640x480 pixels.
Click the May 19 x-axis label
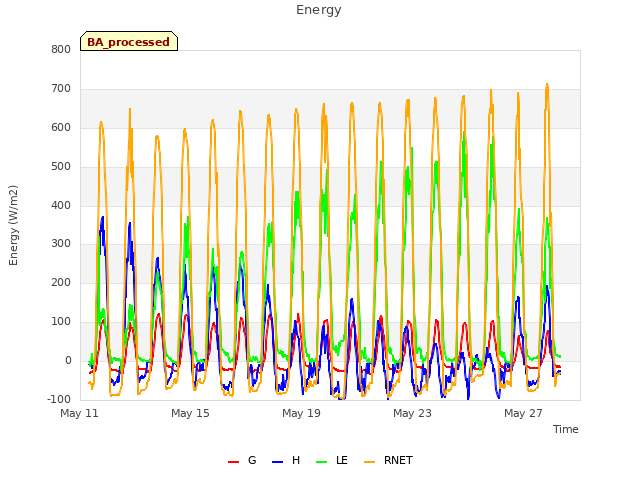coord(301,413)
